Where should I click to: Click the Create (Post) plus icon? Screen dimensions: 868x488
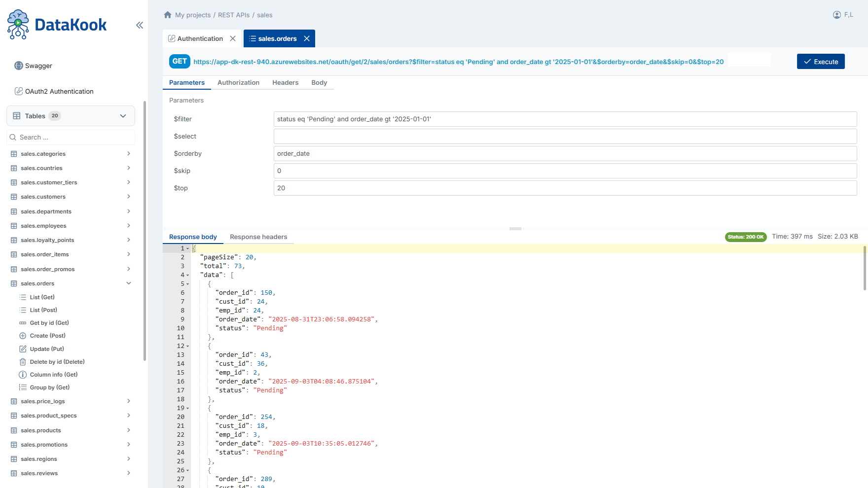23,336
